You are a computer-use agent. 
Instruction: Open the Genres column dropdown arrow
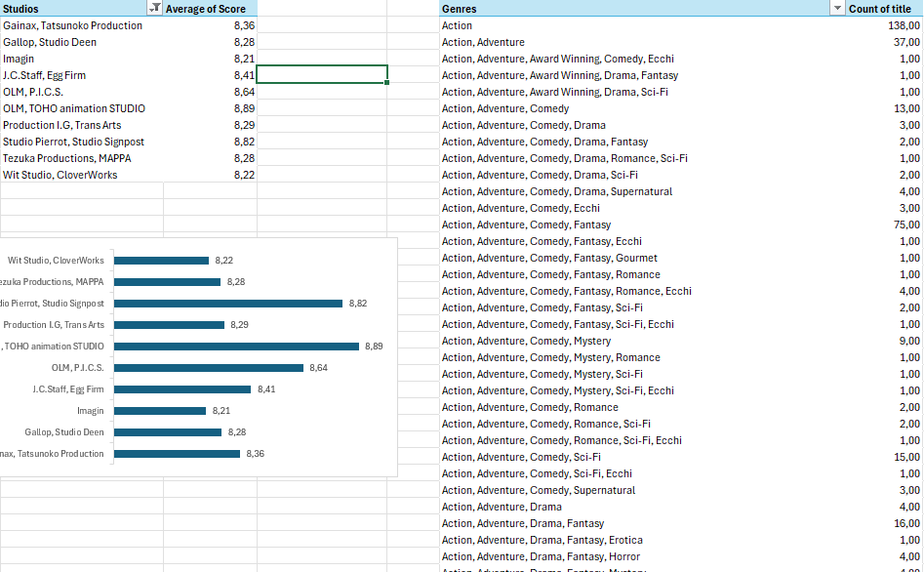(x=835, y=9)
